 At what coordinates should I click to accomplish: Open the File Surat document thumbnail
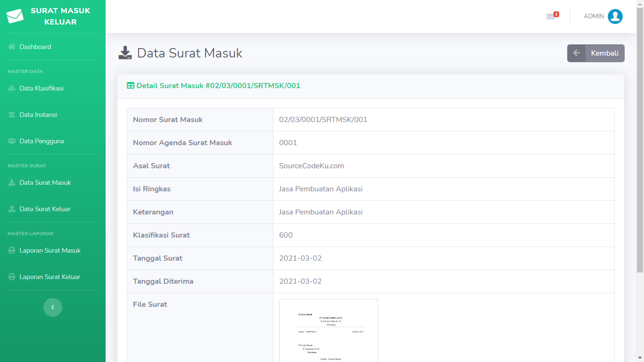329,330
